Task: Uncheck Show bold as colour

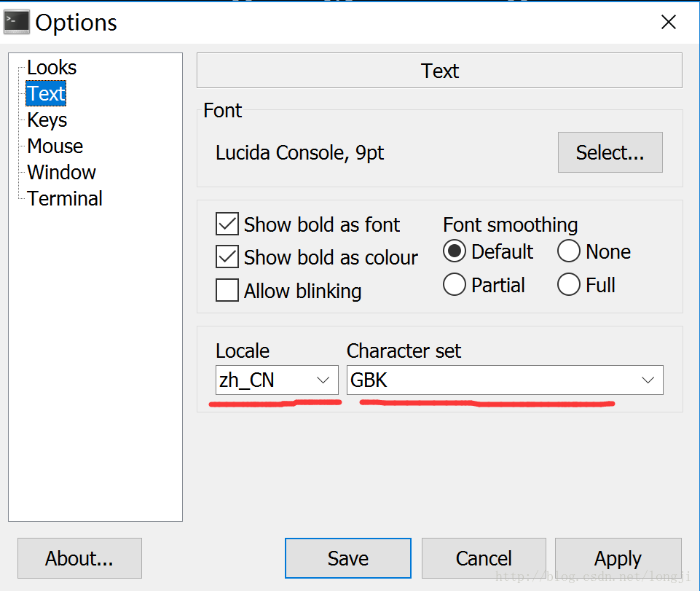Action: (x=227, y=257)
